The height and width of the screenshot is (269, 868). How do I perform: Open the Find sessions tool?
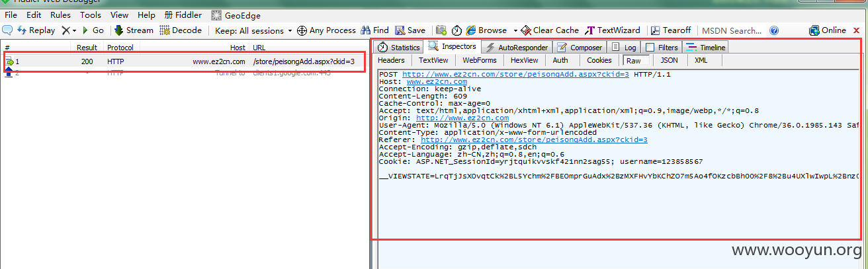coord(375,30)
